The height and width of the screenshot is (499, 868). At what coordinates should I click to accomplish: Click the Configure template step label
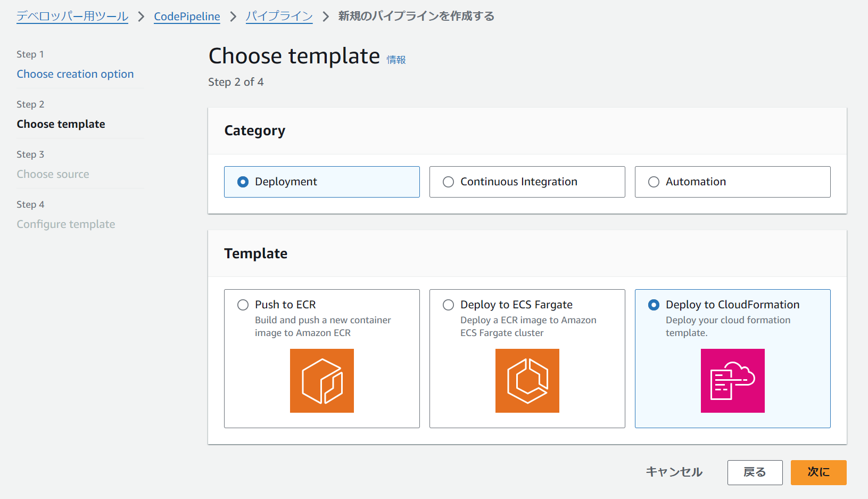(65, 224)
